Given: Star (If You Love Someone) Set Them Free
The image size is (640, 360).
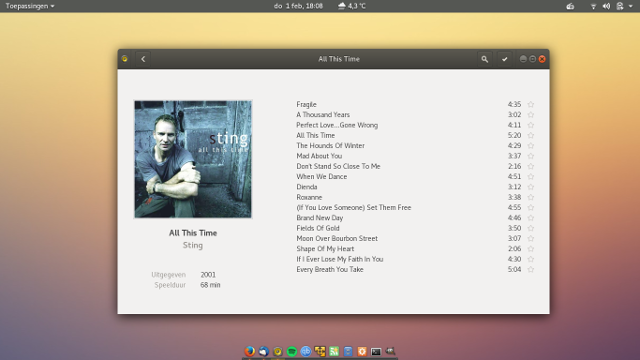Looking at the screenshot, I should pyautogui.click(x=531, y=207).
